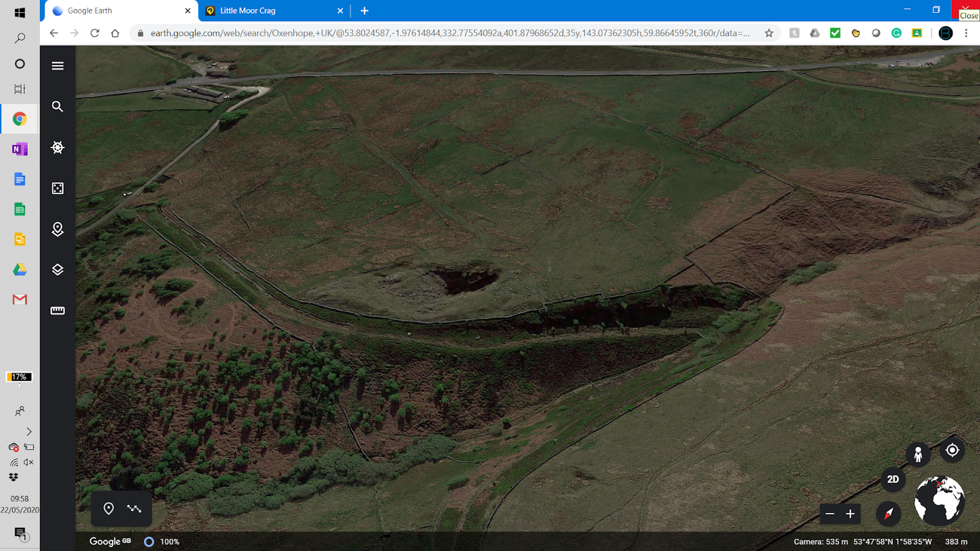980x551 pixels.
Task: Draw a line or shape tool
Action: (134, 508)
